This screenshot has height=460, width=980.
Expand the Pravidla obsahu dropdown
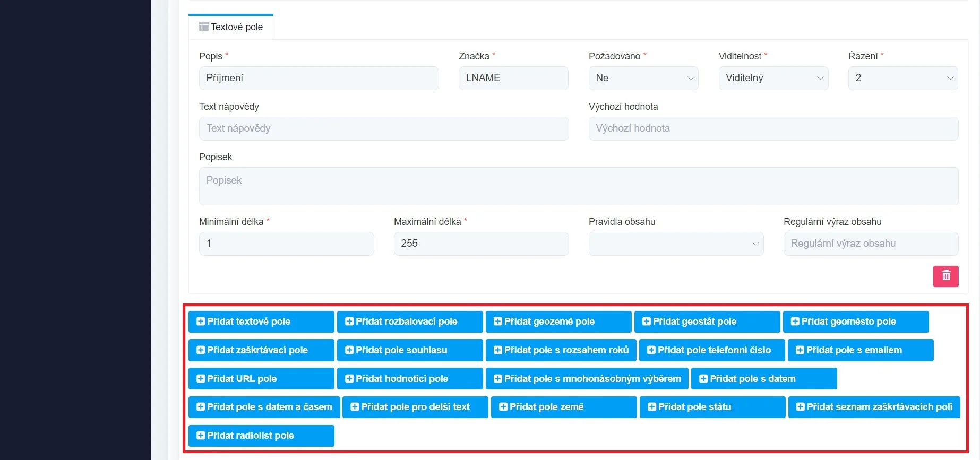click(675, 244)
